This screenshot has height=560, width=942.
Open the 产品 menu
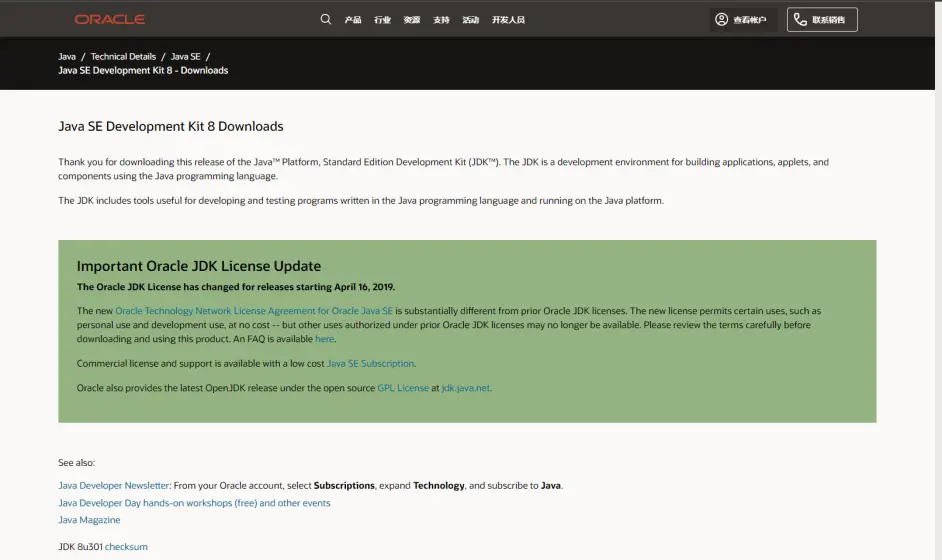click(353, 20)
